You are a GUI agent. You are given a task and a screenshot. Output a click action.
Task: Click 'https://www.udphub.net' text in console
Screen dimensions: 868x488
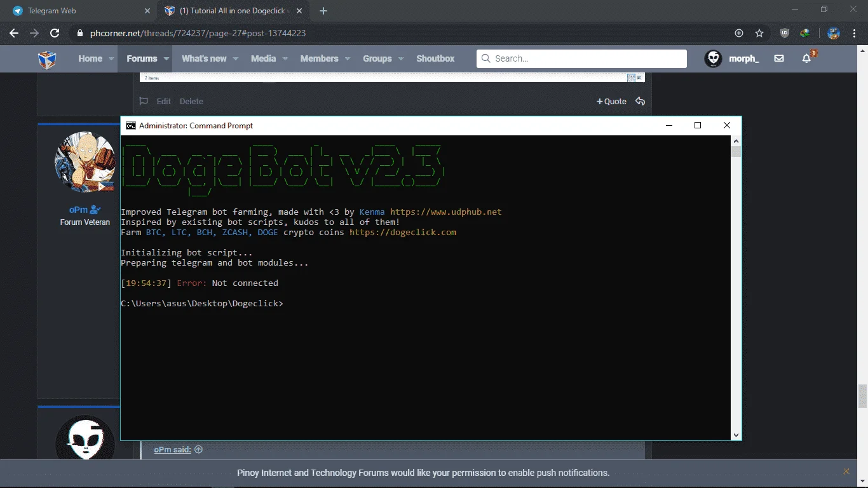pyautogui.click(x=446, y=212)
